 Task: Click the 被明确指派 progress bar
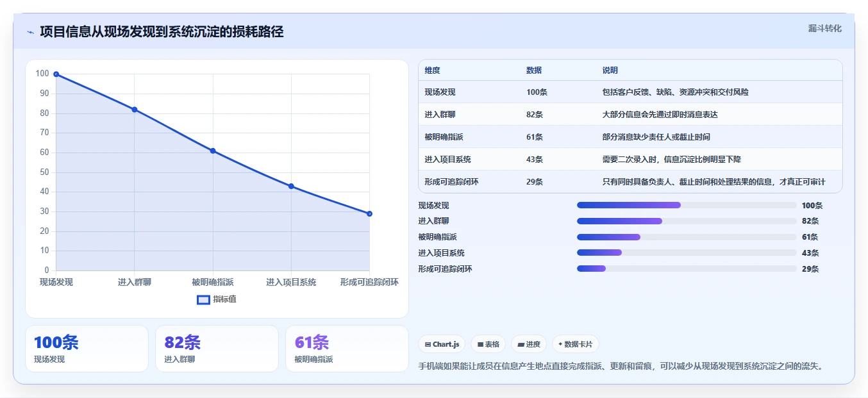click(x=687, y=237)
